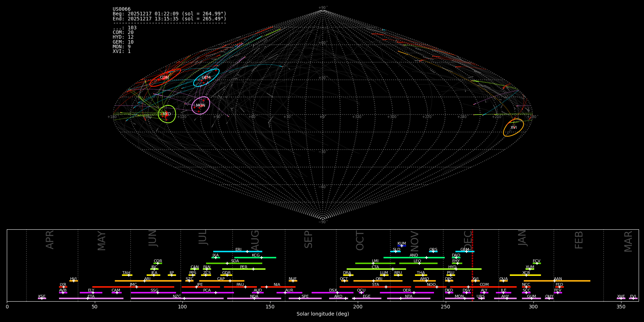This screenshot has width=644, height=322.
Task: Click the 'COM: 20' legend entry
Action: point(123,33)
